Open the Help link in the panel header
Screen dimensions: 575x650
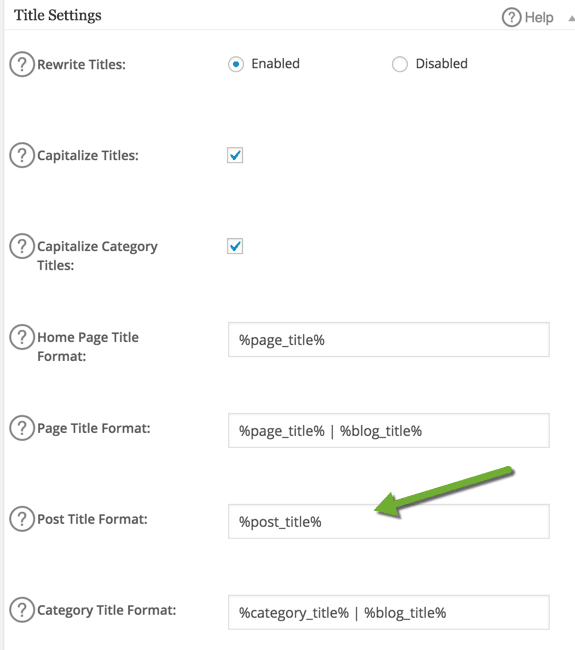pos(539,17)
